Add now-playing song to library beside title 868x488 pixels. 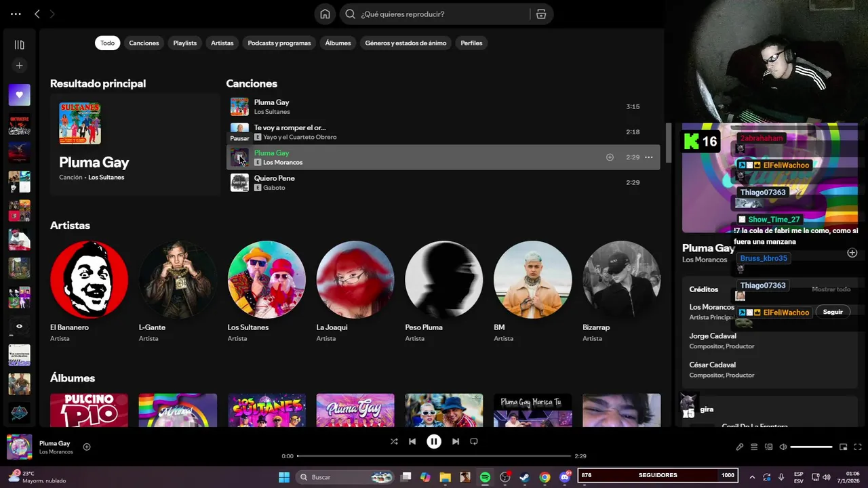(87, 447)
